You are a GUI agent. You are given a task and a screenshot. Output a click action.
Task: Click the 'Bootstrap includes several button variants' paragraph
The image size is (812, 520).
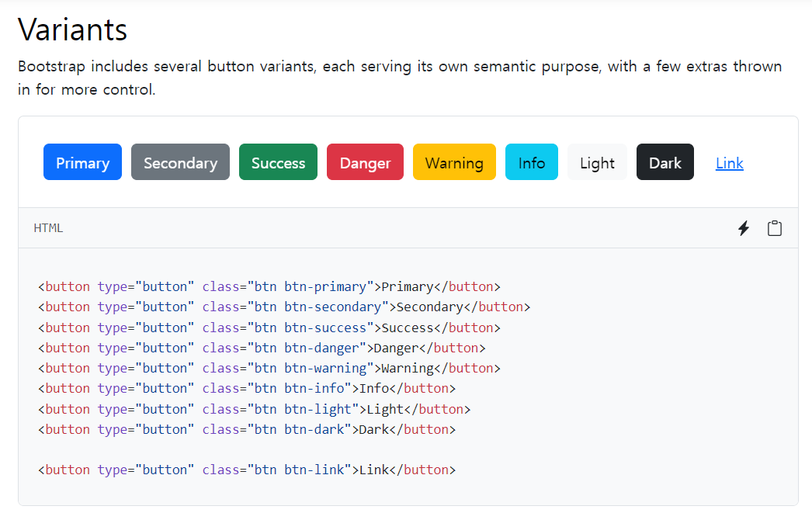click(x=400, y=78)
